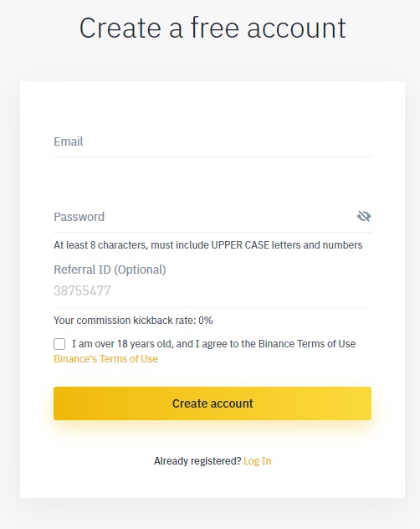The width and height of the screenshot is (420, 529).
Task: Select the Password input field
Action: coord(204,217)
